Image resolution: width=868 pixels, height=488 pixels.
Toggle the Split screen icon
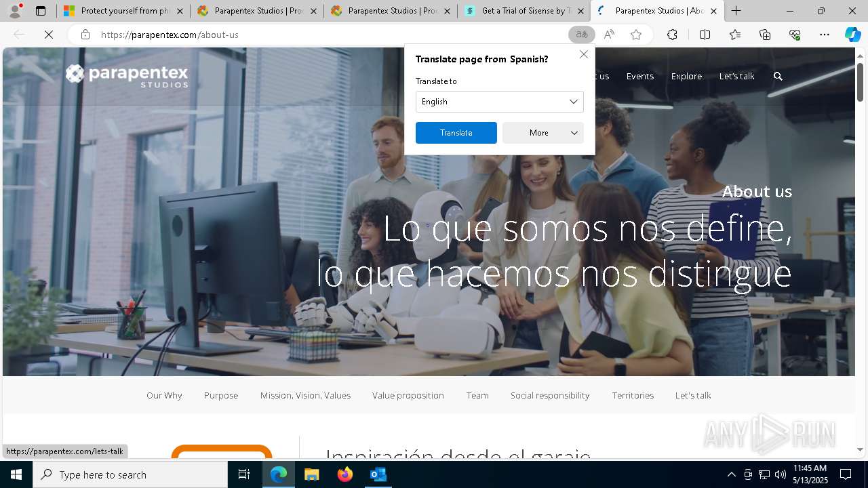coord(705,35)
